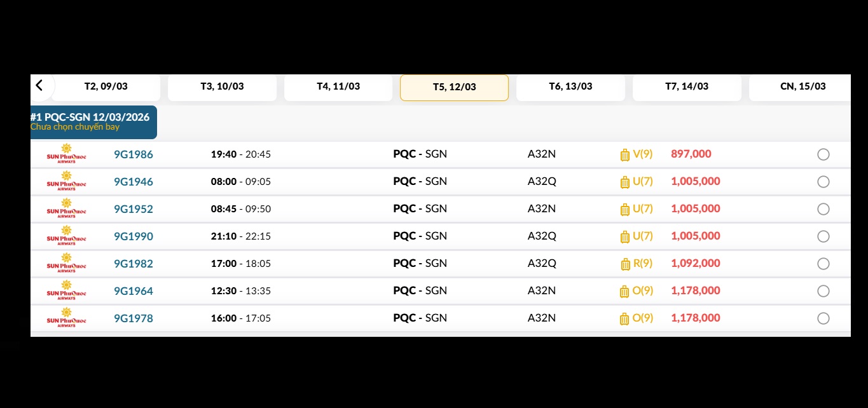
Task: Choose the 08:00 flight 9G1946 radio button
Action: [x=823, y=182]
